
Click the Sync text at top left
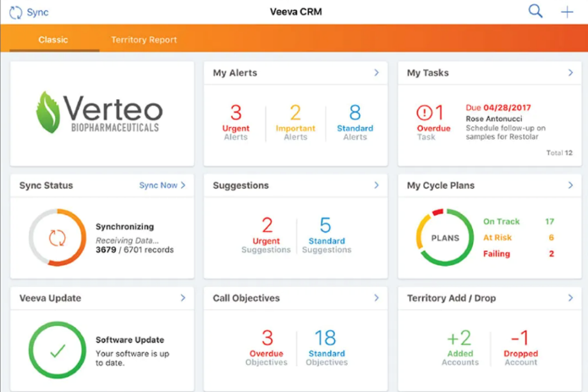[x=37, y=13]
